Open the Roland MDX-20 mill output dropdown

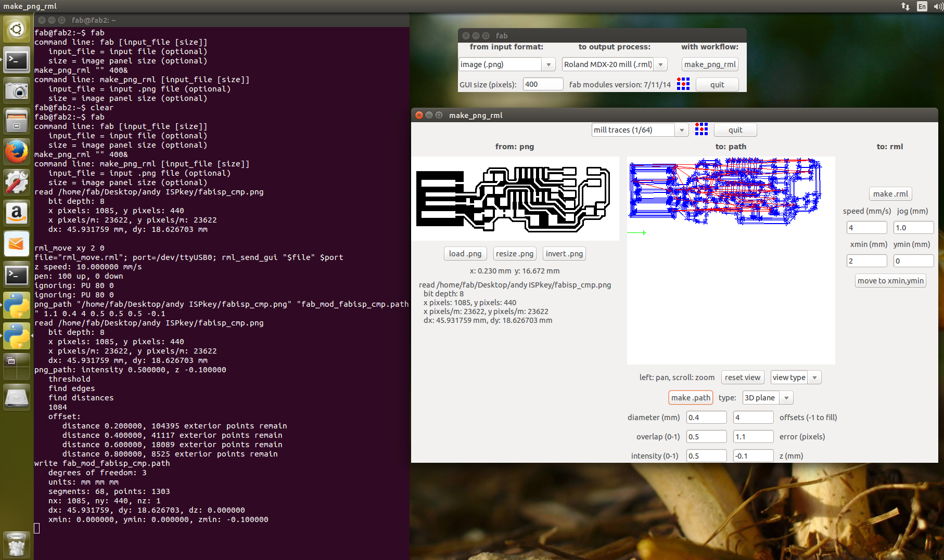point(660,64)
